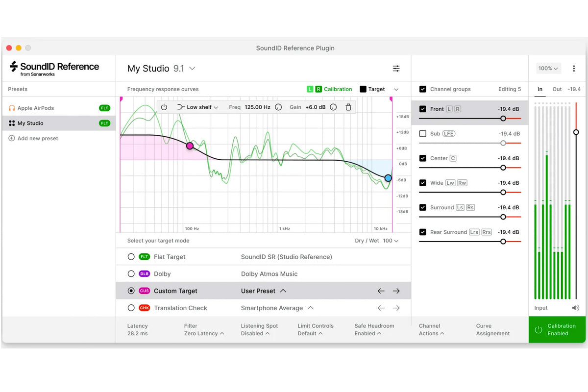Click the Gain knob beside +6.0 dB
This screenshot has width=588, height=392.
[x=333, y=107]
